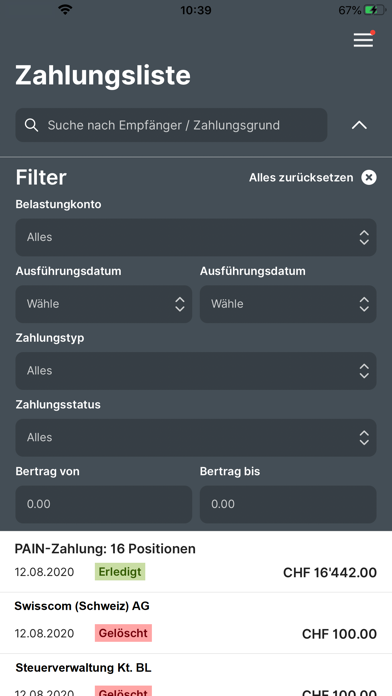Open the Zahlungstyp dropdown
392x696 pixels.
[x=196, y=371]
